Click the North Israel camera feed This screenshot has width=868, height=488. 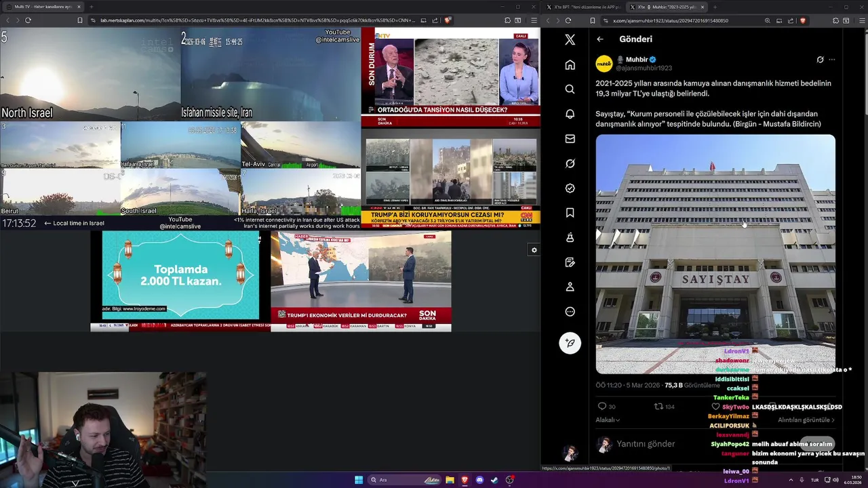click(90, 74)
